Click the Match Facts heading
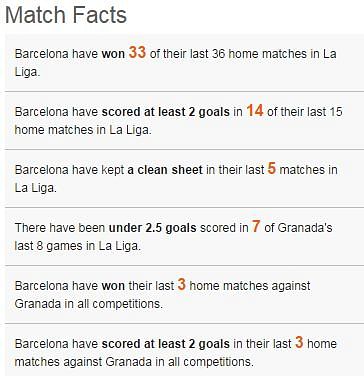This screenshot has width=364, height=376. 66,15
